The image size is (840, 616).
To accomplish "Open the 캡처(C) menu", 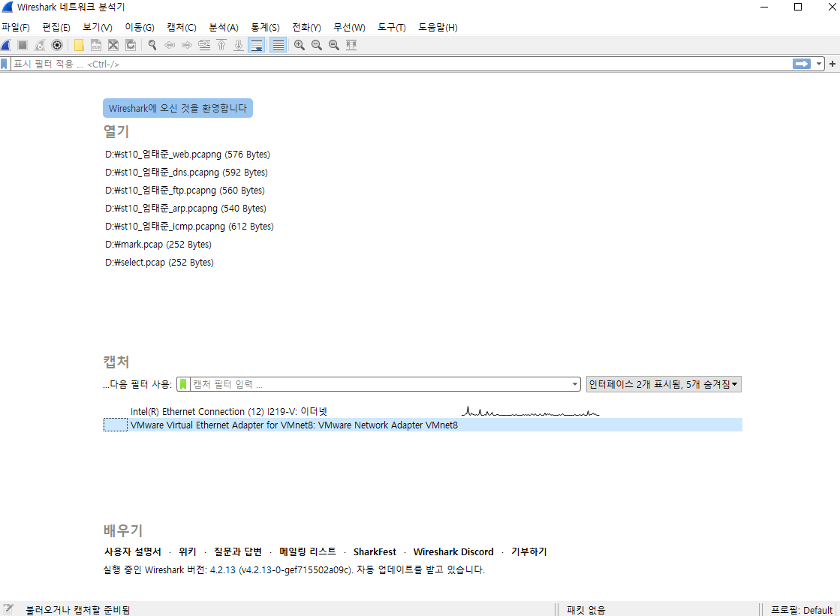I will click(x=182, y=27).
